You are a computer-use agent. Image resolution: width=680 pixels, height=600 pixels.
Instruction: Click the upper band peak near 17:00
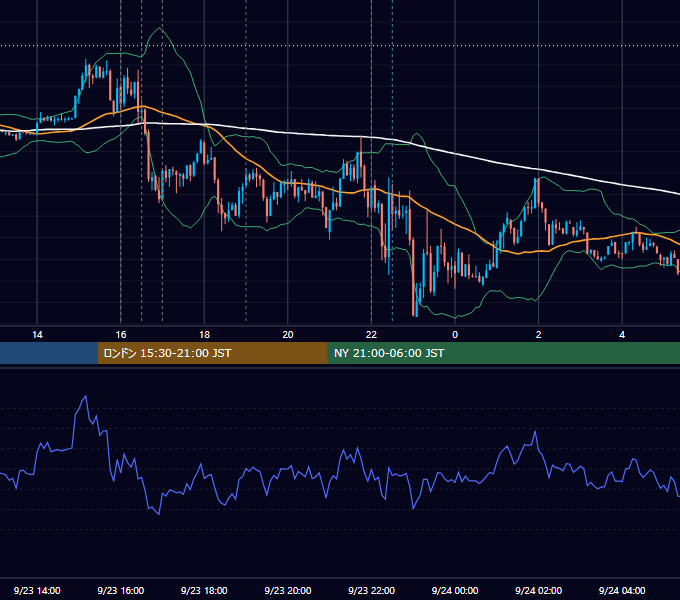(x=160, y=28)
